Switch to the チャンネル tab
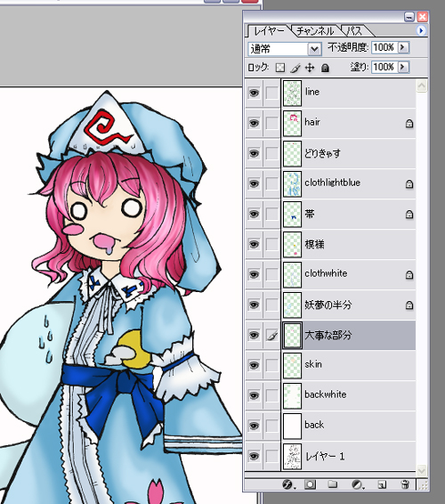The image size is (445, 504). coord(315,31)
